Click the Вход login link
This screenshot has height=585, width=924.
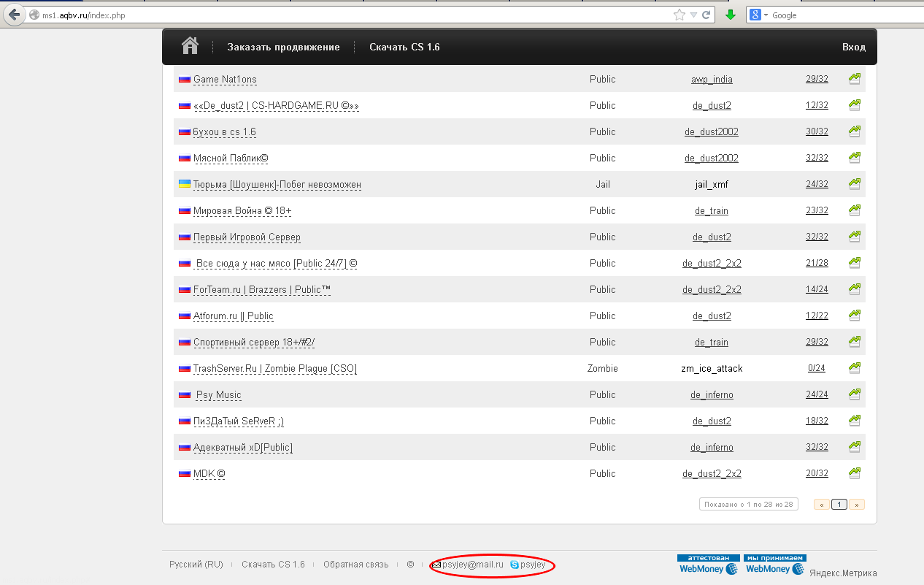point(854,47)
